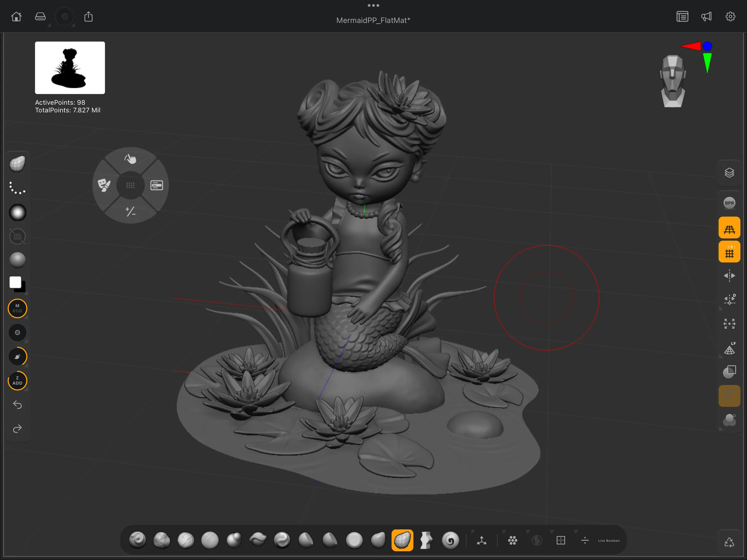Viewport: 747px width, 560px height.
Task: Activate the symmetry mirror icon
Action: point(730,275)
